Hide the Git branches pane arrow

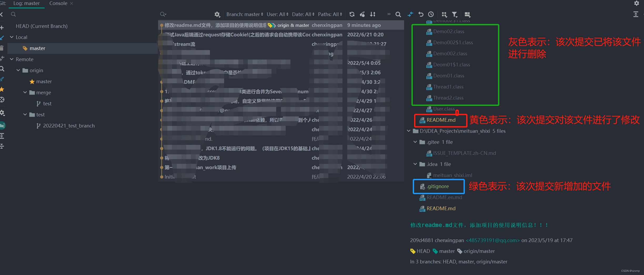point(1,14)
